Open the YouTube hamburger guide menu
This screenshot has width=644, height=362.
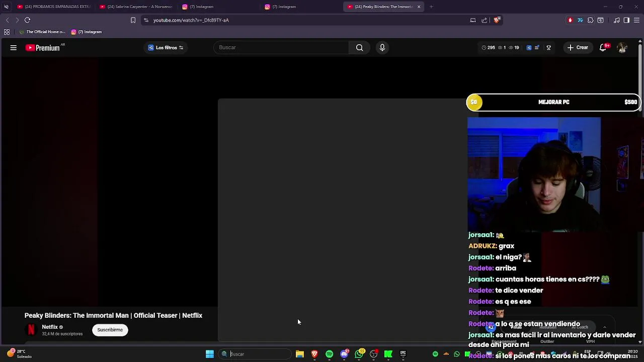[x=14, y=48]
